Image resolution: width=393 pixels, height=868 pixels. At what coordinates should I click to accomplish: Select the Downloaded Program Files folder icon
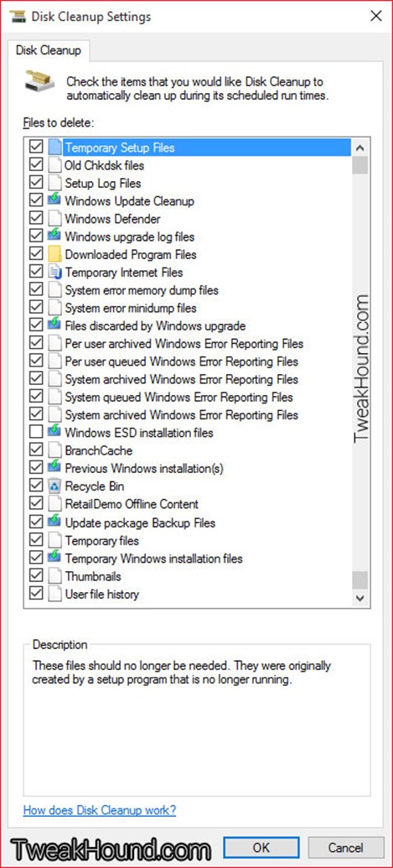point(54,255)
